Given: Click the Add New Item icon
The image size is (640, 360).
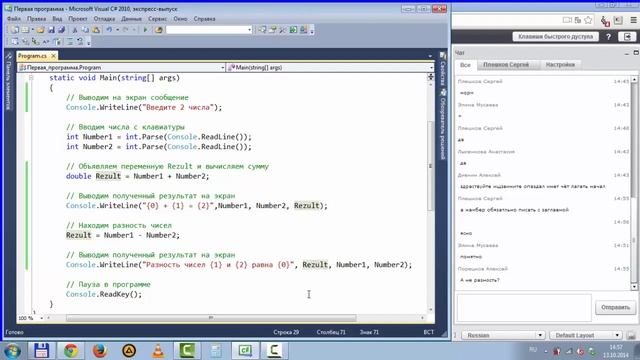Looking at the screenshot, I should coord(25,30).
